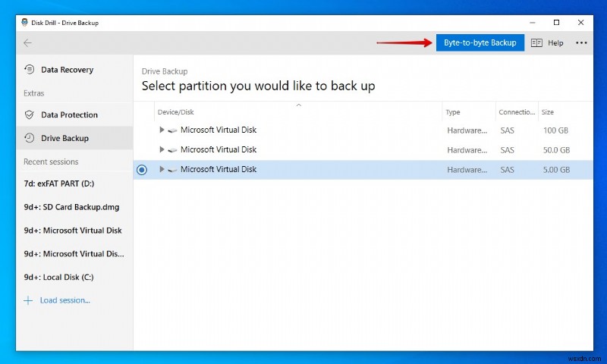
Task: Close the Disk Drill window
Action: click(x=580, y=23)
